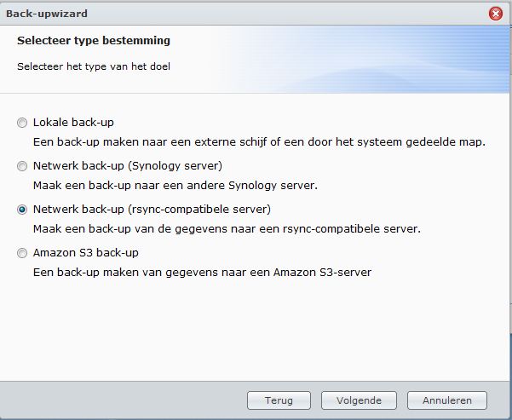Click the description about externe schijf of gedeelde map
The image size is (512, 420).
259,142
